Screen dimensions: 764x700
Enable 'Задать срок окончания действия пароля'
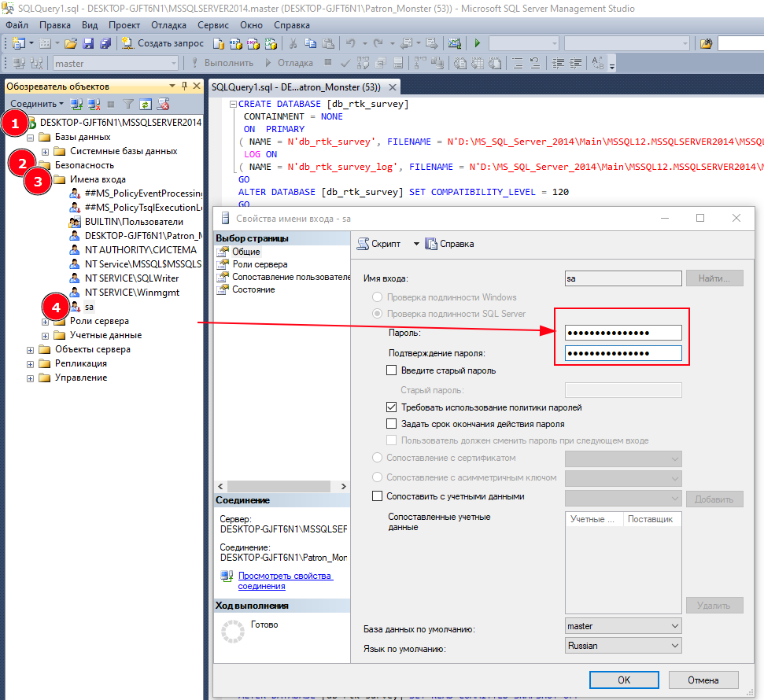click(x=391, y=423)
